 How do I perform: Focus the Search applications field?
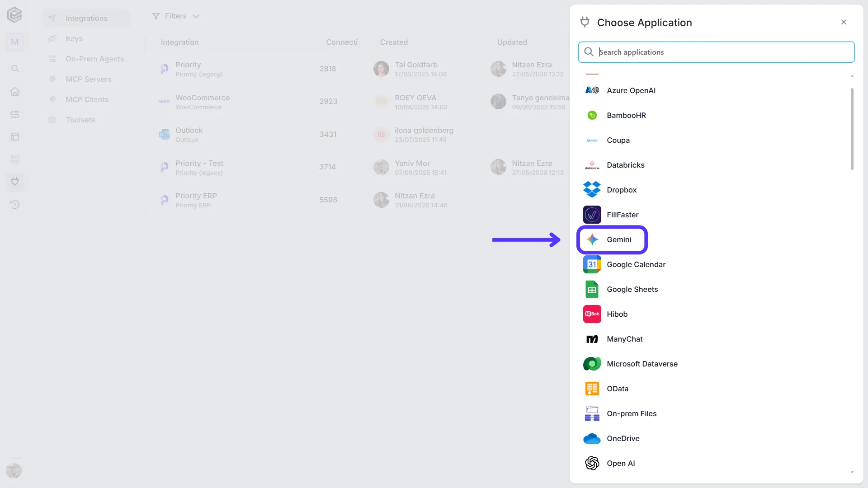tap(716, 52)
